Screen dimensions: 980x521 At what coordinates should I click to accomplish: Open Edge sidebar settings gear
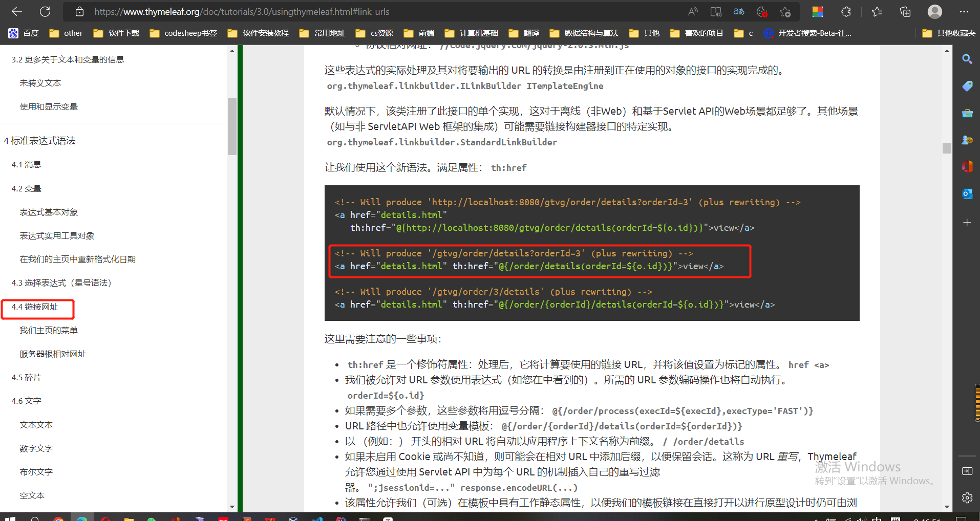967,497
